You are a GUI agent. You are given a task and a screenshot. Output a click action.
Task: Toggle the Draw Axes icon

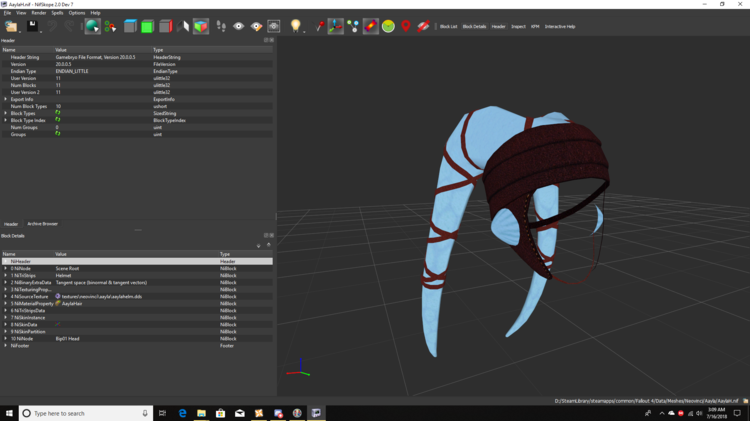point(335,26)
